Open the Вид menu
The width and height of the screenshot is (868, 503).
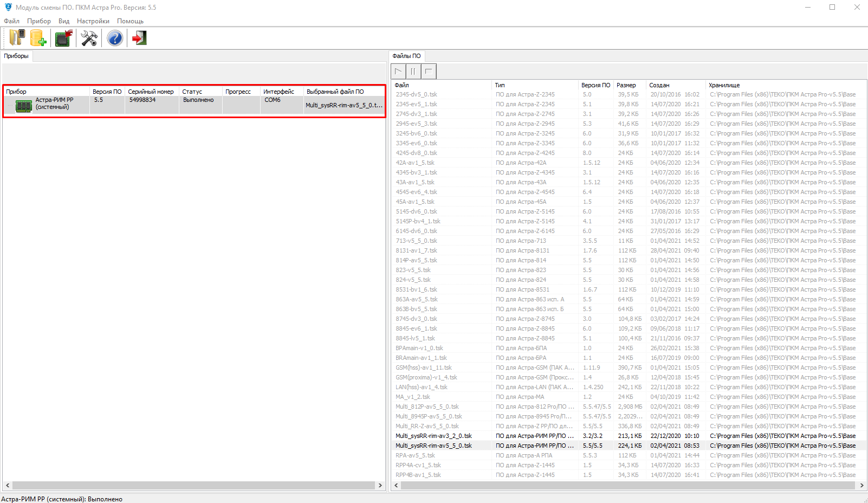(x=64, y=21)
